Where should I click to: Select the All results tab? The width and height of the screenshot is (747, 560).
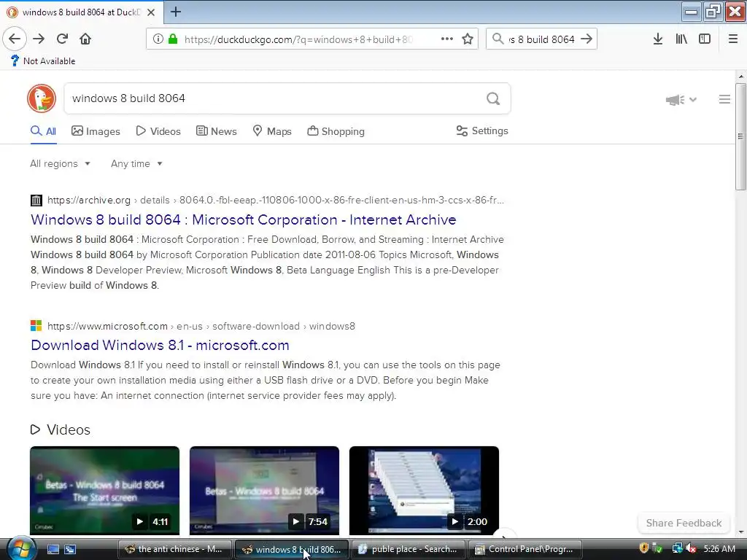[43, 131]
